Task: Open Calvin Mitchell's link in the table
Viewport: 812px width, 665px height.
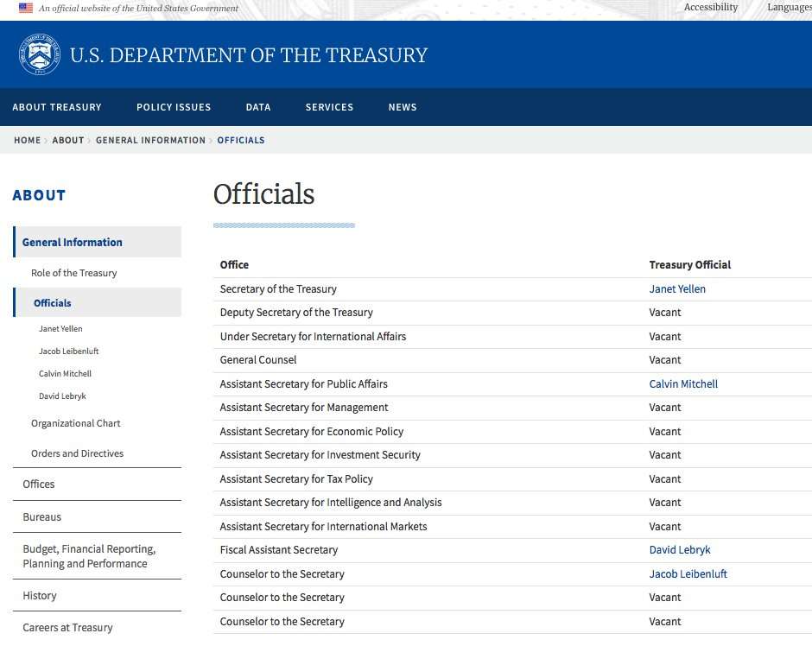Action: tap(683, 383)
